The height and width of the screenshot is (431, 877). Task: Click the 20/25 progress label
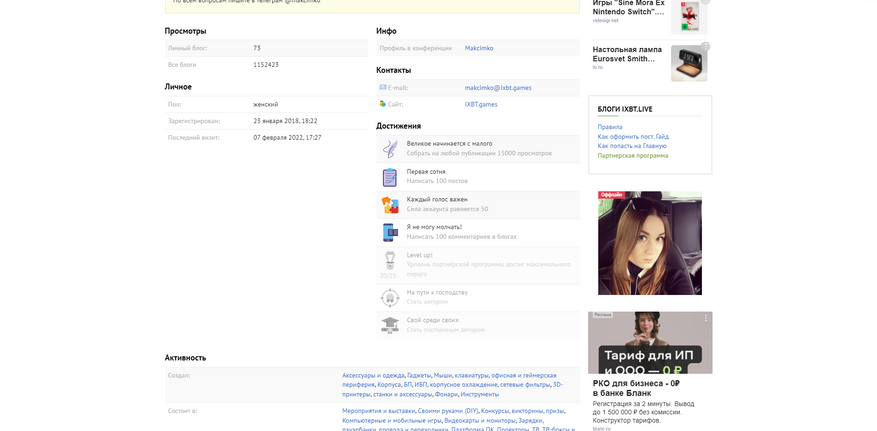click(x=388, y=276)
